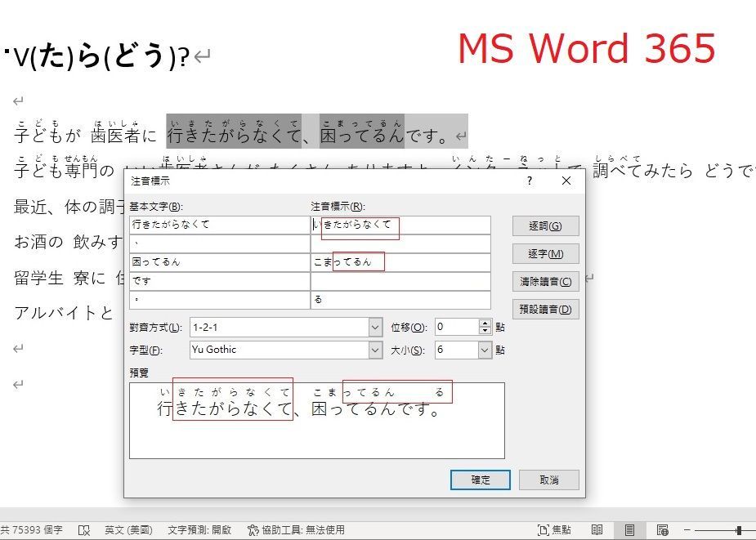The height and width of the screenshot is (540, 756).
Task: Click the 預設讀音(D) button
Action: click(545, 309)
